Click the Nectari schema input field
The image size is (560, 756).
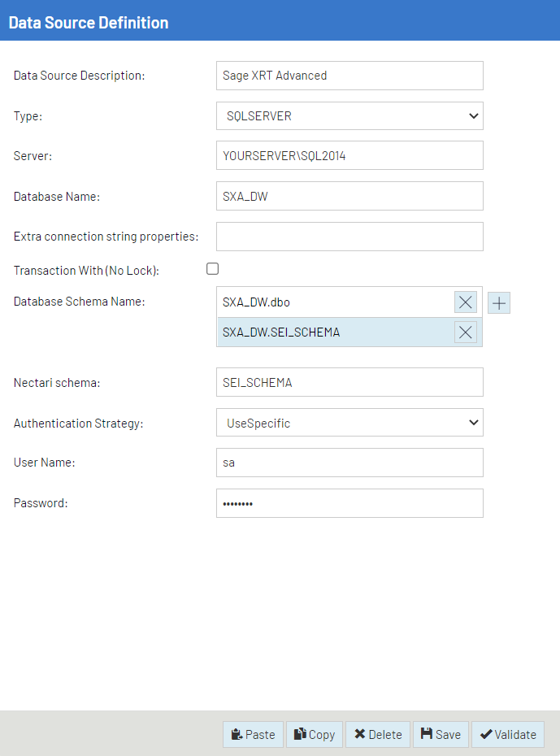[349, 382]
